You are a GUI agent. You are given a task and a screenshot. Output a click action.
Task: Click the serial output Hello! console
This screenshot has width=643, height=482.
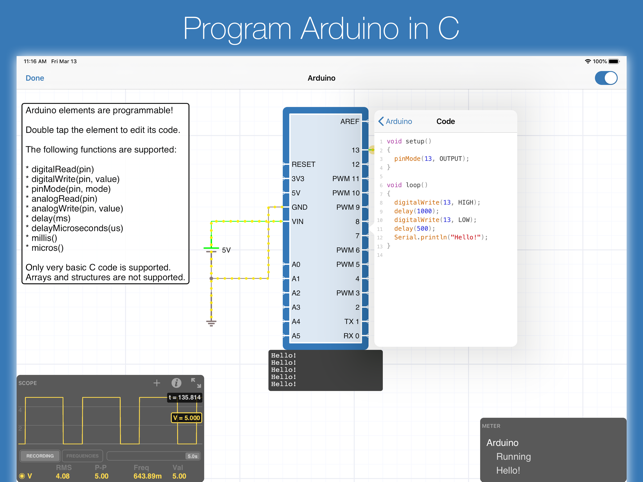pos(326,370)
